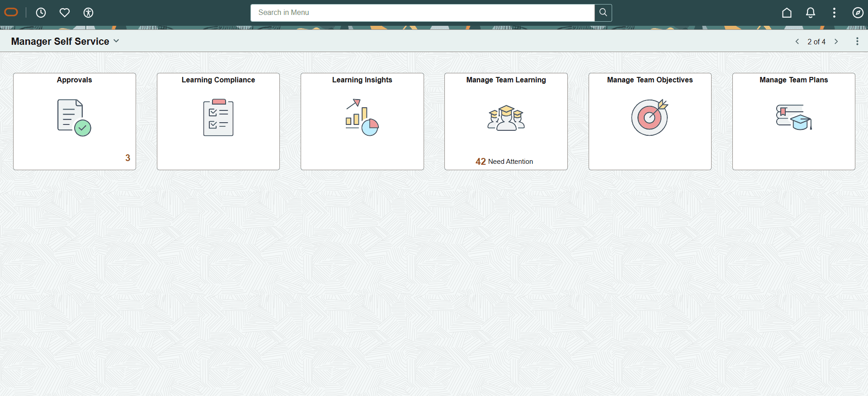The height and width of the screenshot is (396, 868).
Task: Click the search magnifier button
Action: pyautogui.click(x=603, y=13)
